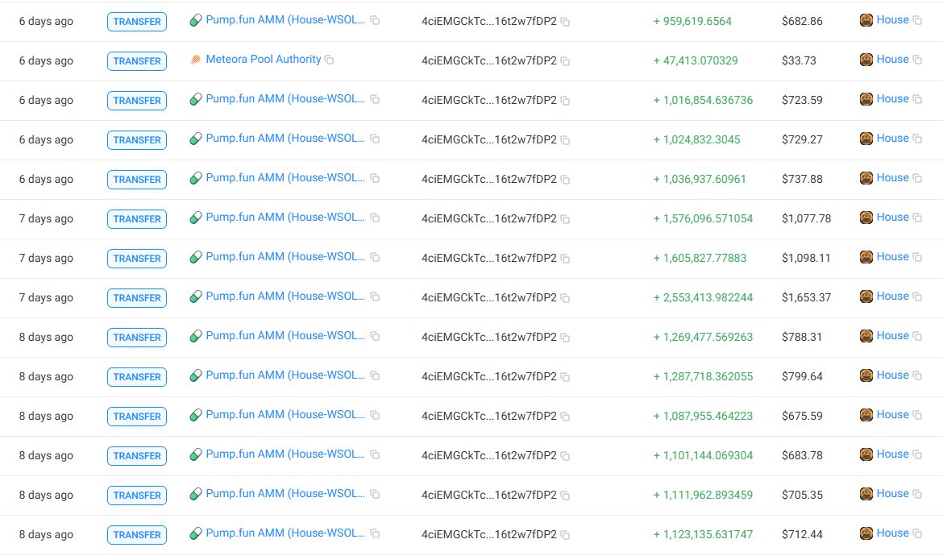Screen dimensions: 943x560
Task: Open Pump.fun AMM link in $675.59 row
Action: (285, 415)
